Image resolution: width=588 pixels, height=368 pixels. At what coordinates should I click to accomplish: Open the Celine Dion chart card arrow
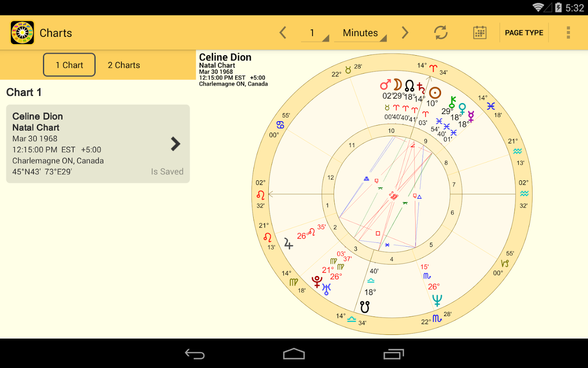click(175, 144)
